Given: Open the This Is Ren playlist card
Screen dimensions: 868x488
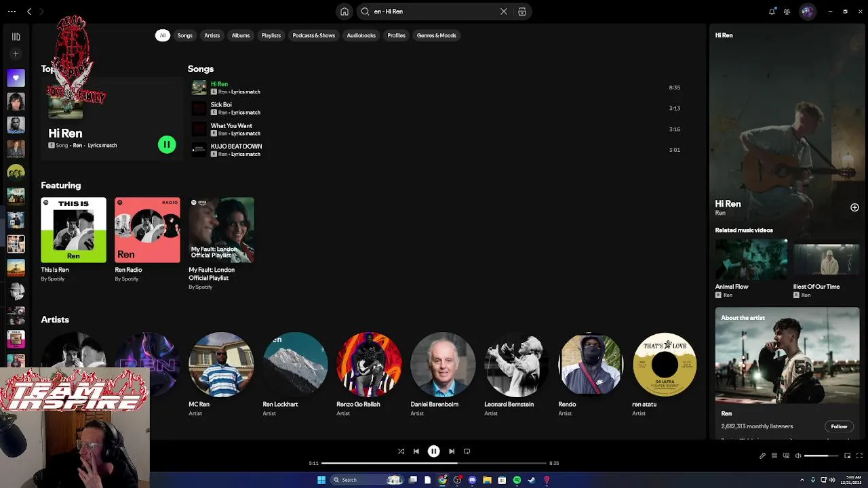Looking at the screenshot, I should tap(73, 239).
